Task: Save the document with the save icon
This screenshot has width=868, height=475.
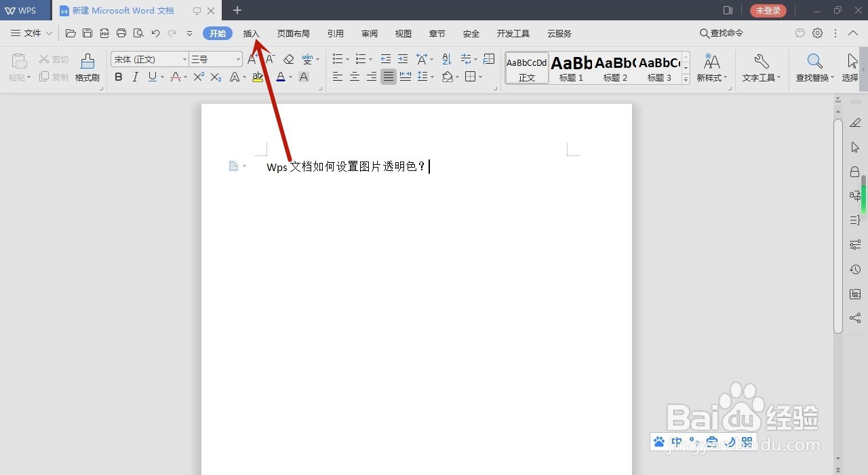Action: [x=87, y=33]
